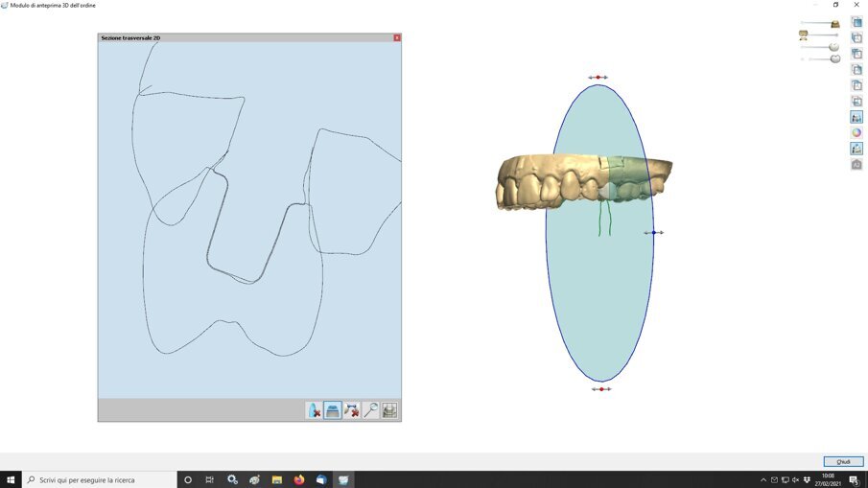Open Cortana circle on the taskbar

coord(188,479)
